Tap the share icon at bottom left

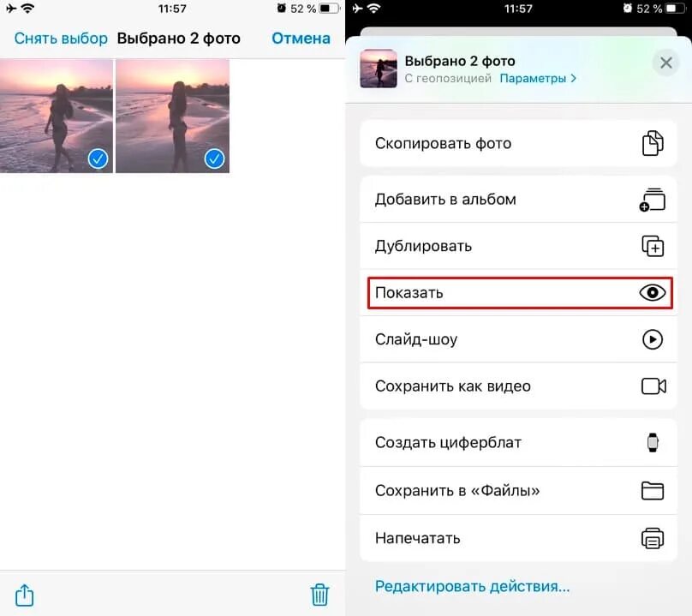(x=24, y=595)
